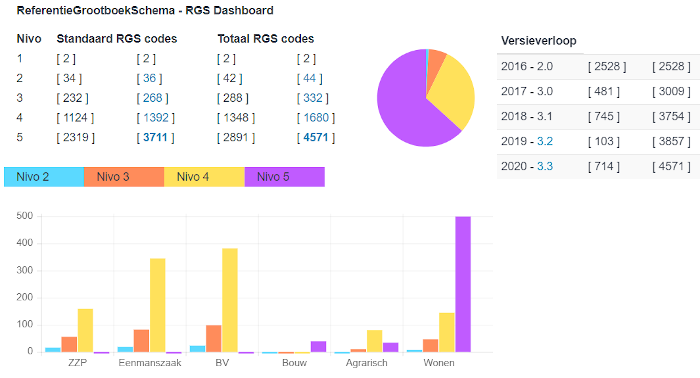Viewport: 700px width, 378px height.
Task: Open the 36 standard codes link for Nivo 2
Action: click(x=149, y=79)
